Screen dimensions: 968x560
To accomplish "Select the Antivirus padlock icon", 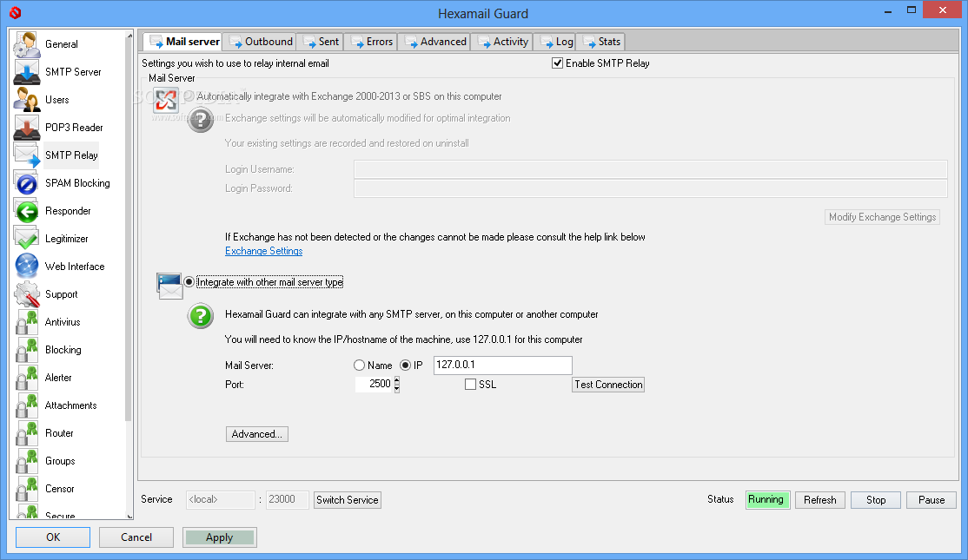I will pyautogui.click(x=27, y=322).
